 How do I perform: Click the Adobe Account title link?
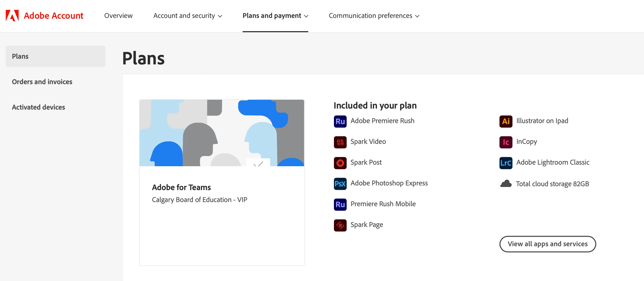pyautogui.click(x=53, y=16)
